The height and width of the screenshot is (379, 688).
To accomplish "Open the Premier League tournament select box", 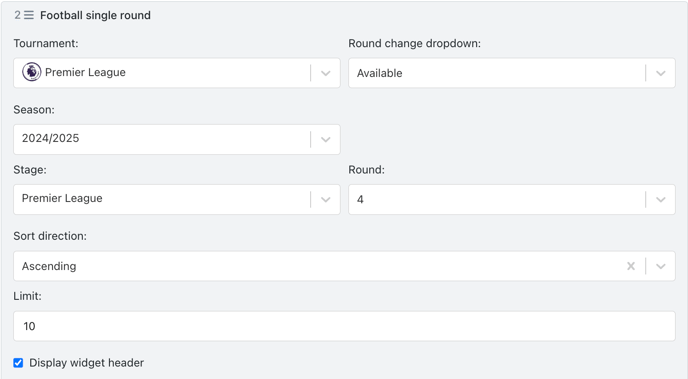I will point(177,73).
